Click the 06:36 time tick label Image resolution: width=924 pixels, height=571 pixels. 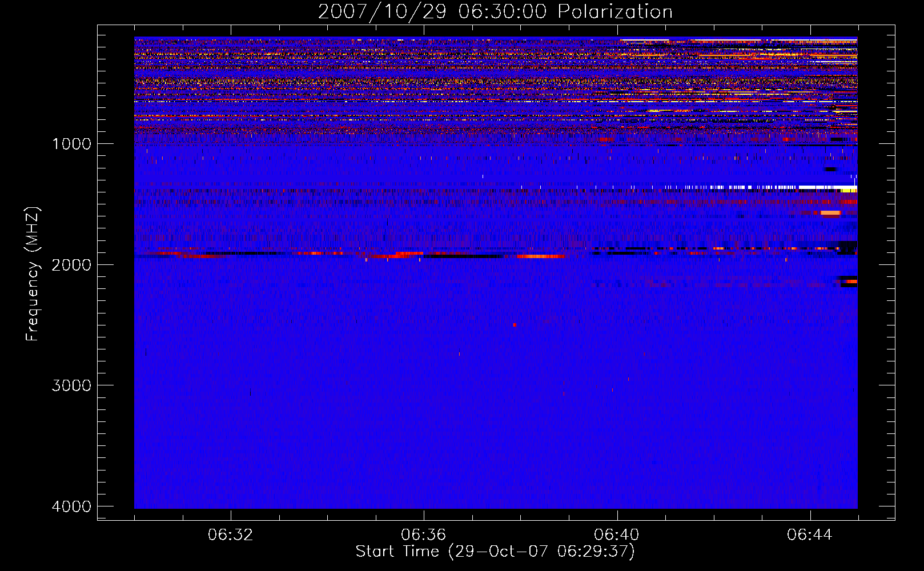tap(424, 535)
